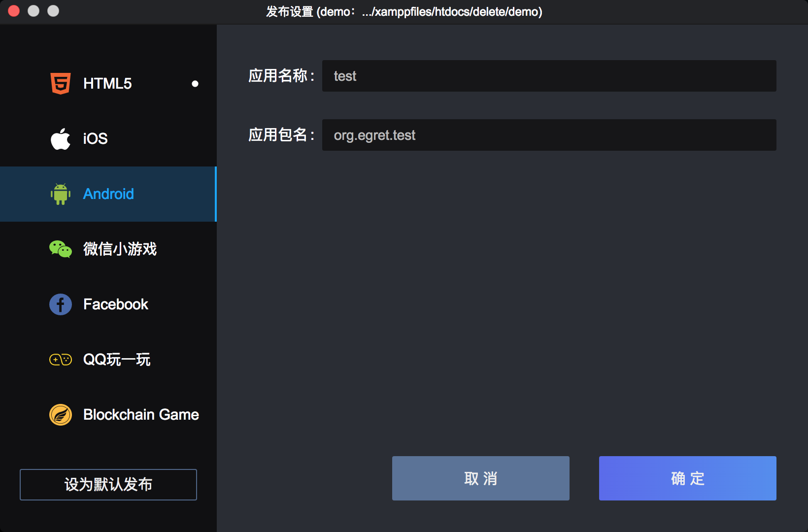
Task: Focus the 应用包名 input field
Action: (549, 135)
